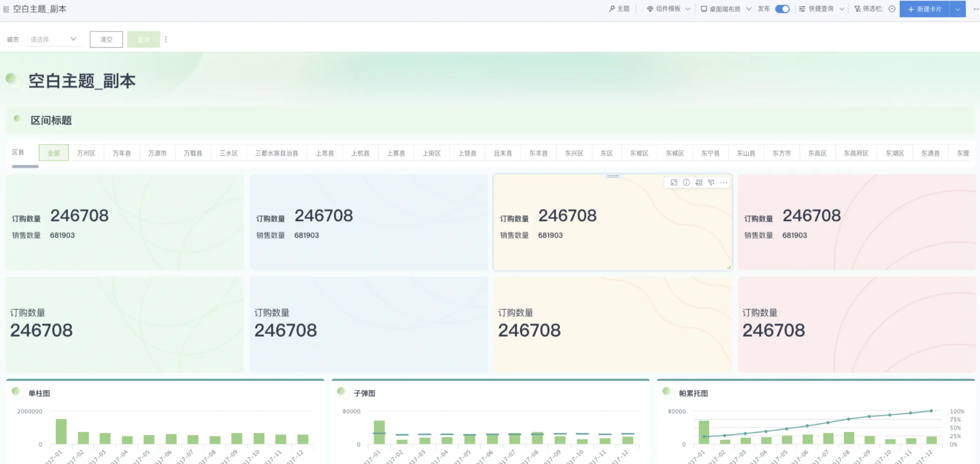Click the info icon on yellow card
980x464 pixels.
(x=686, y=182)
